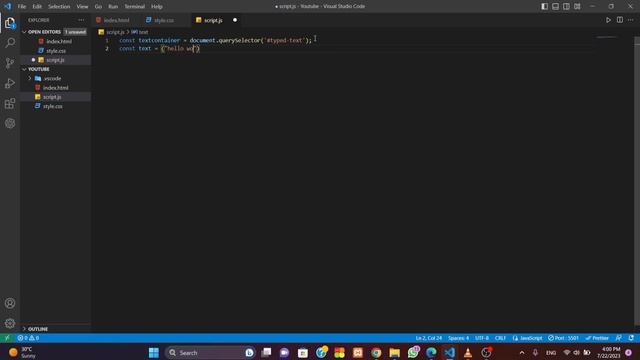Open notifications bell in status bar
This screenshot has width=640, height=360.
[631, 338]
